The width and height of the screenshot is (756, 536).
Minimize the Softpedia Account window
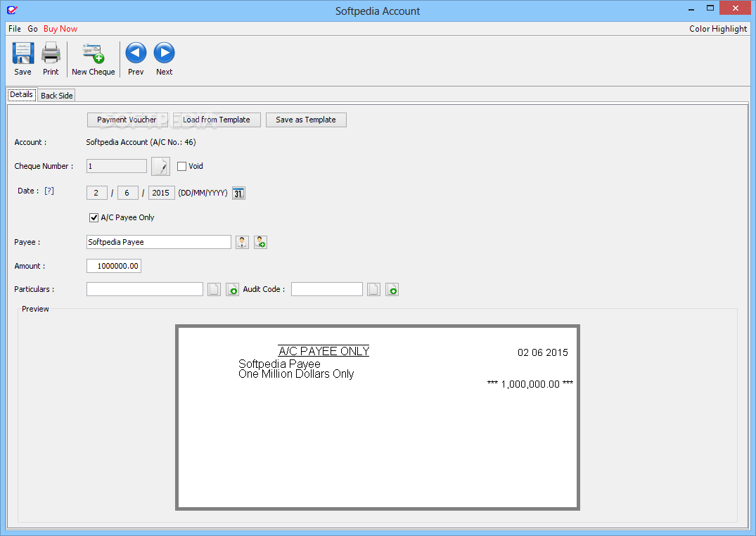(x=691, y=8)
